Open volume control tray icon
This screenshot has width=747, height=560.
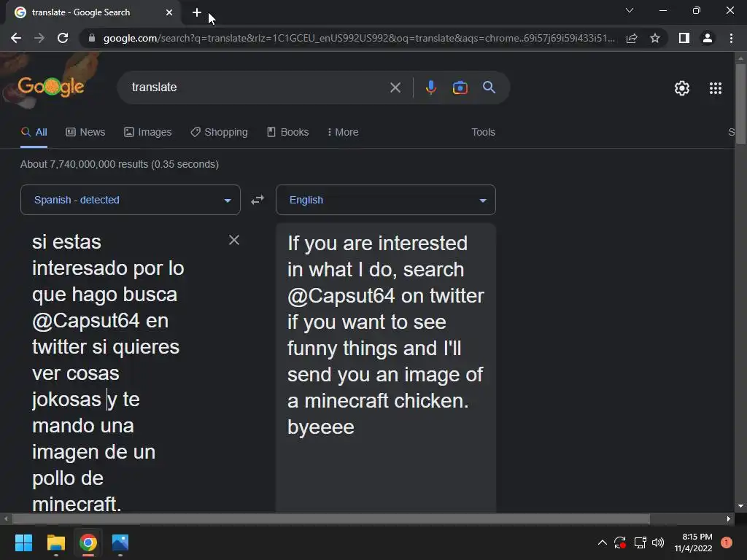(x=658, y=542)
